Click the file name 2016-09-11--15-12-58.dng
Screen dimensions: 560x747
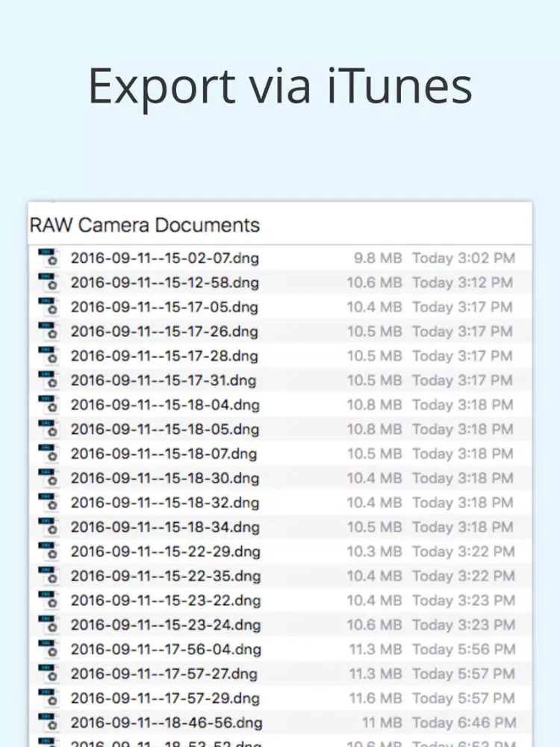(165, 282)
